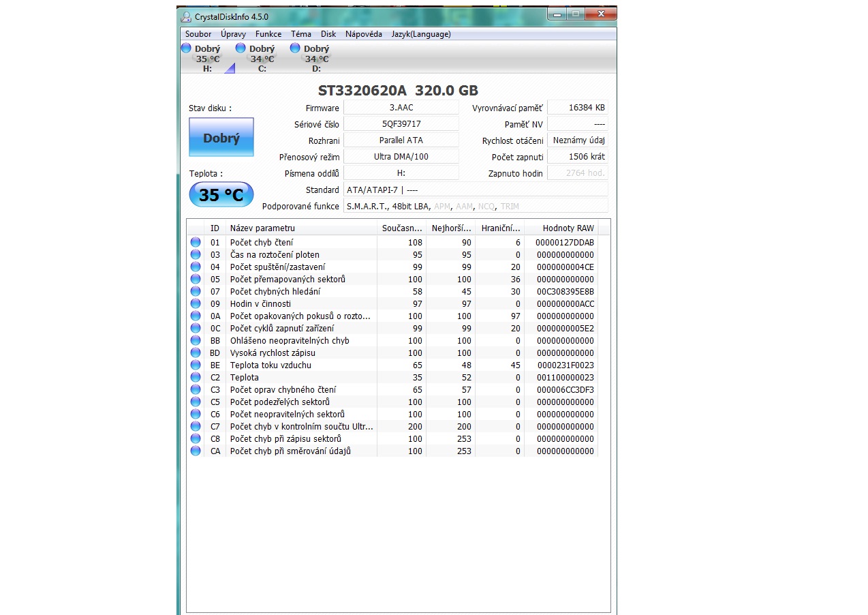
Task: Minimize the CrystalDiskInfo window
Action: pos(558,14)
